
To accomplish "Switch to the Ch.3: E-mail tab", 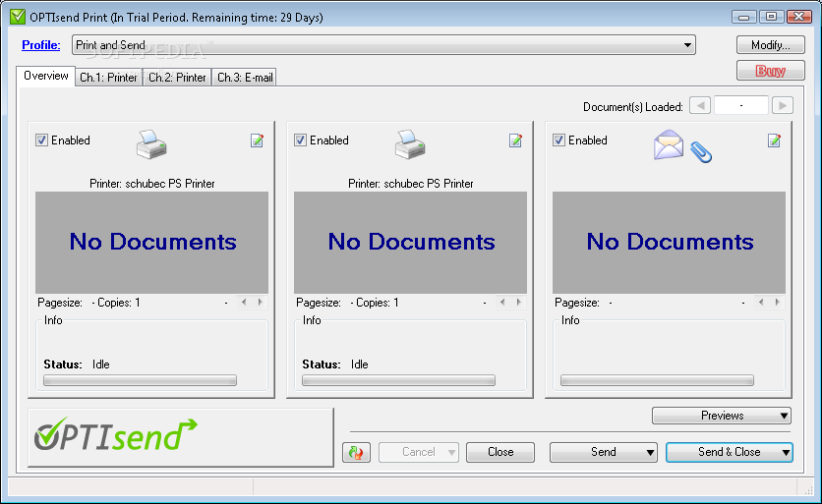I will [x=245, y=78].
